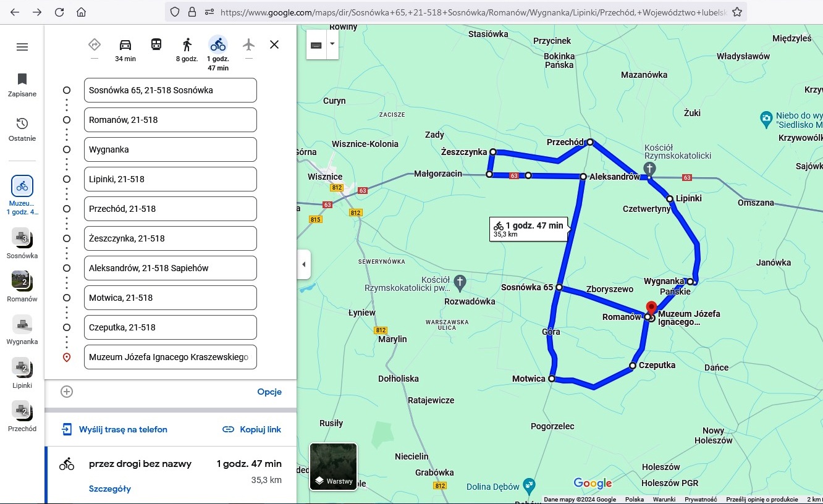
Task: Copy route link with Kopiuj link
Action: click(x=251, y=429)
